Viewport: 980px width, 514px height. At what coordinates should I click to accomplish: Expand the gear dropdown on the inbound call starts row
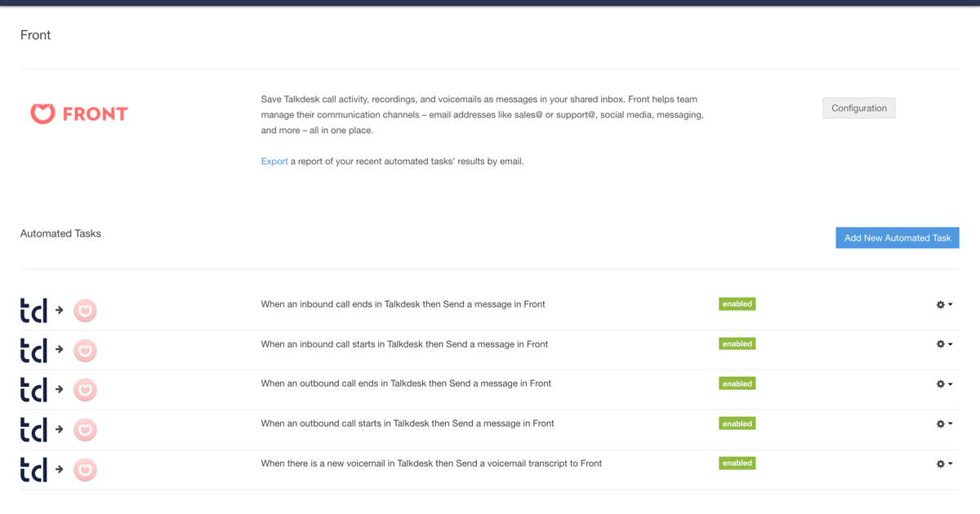[942, 343]
